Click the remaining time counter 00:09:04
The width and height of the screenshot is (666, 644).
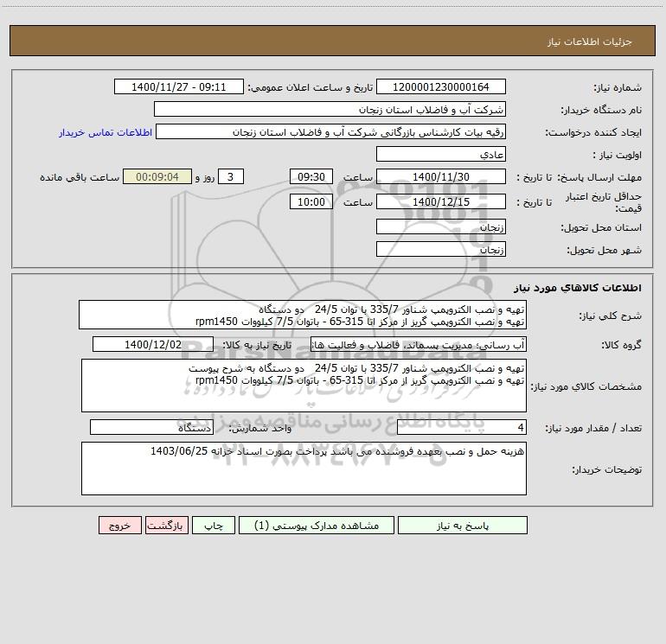(157, 176)
